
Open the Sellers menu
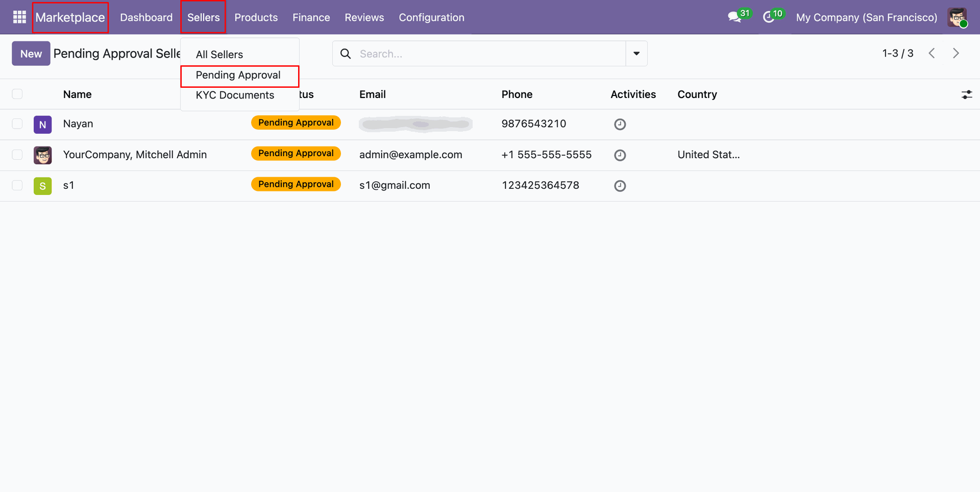coord(203,17)
